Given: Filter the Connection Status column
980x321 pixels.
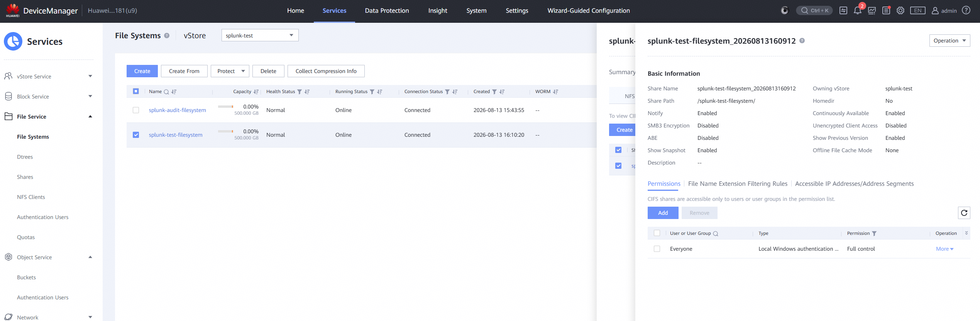Looking at the screenshot, I should (447, 92).
